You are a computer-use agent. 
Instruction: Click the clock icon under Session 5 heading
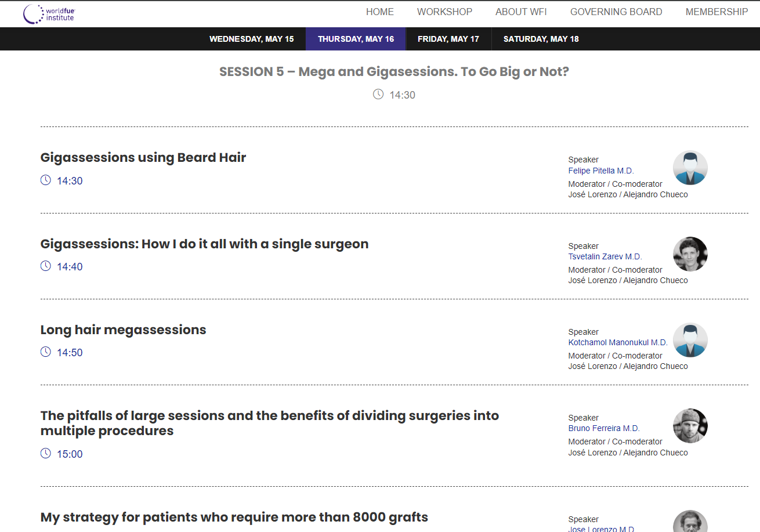tap(378, 95)
